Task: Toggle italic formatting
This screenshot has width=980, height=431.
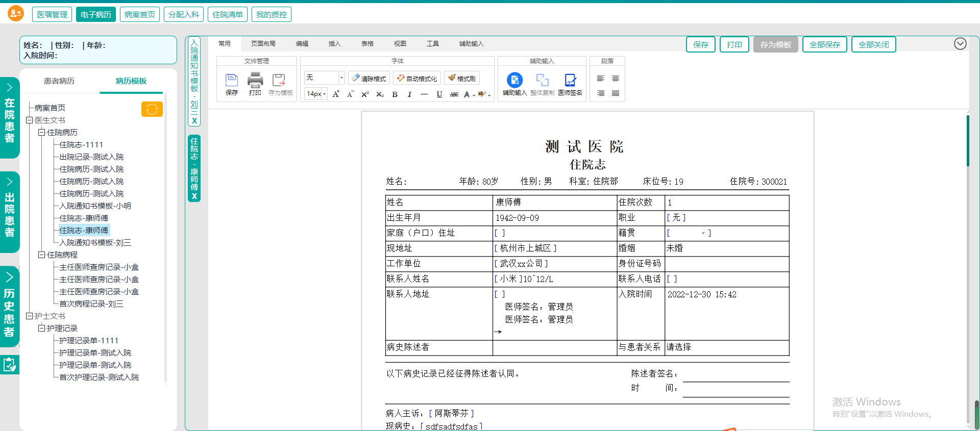Action: point(409,94)
